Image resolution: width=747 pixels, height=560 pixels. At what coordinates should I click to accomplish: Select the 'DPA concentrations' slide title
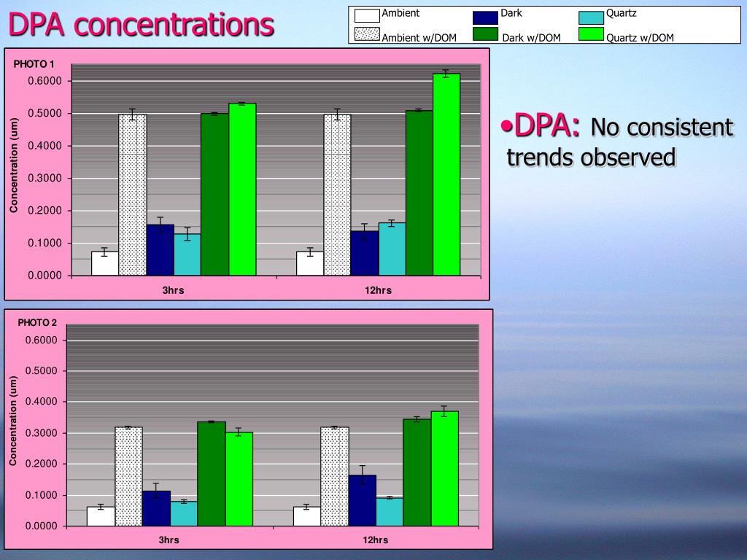point(142,24)
